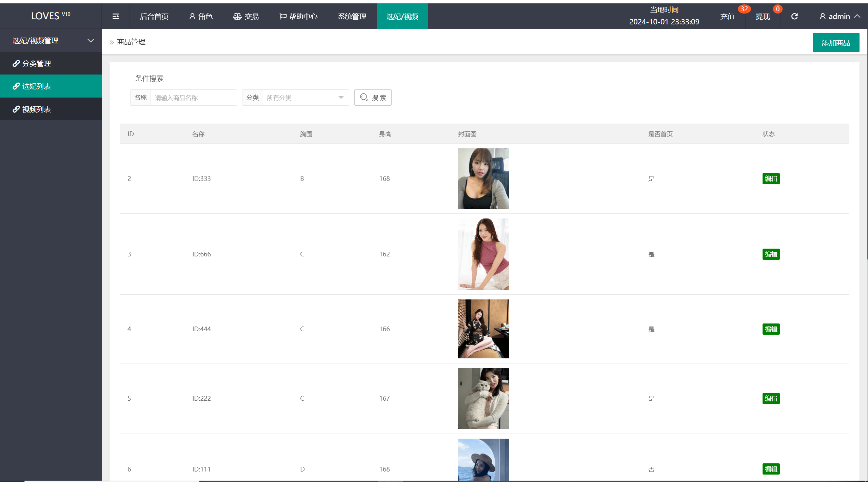
Task: Open 交易 menu in top navigation
Action: point(245,16)
